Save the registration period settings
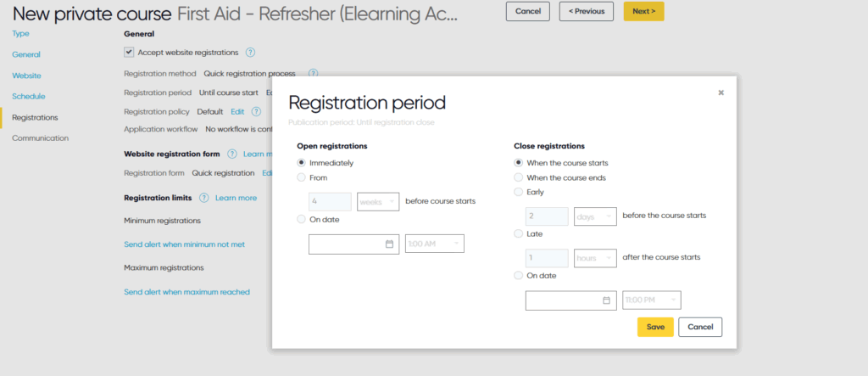 tap(655, 328)
